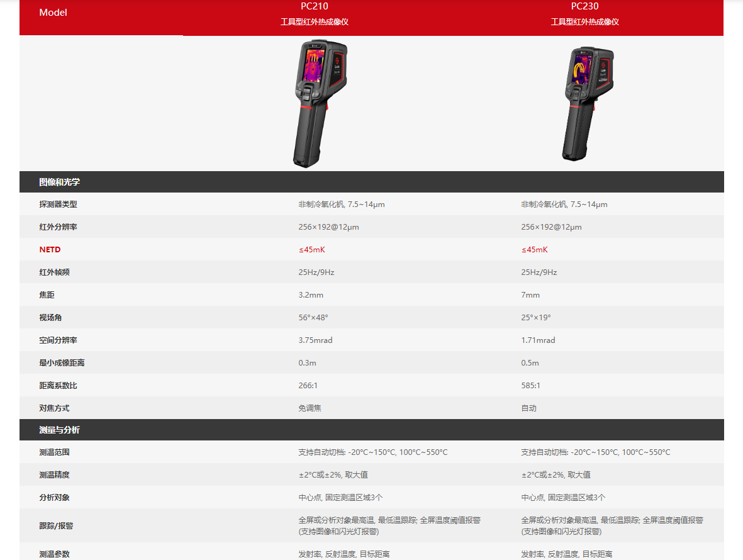Screen dimensions: 743x560
Task: Select the 红外分辨率 row label
Action: (58, 227)
